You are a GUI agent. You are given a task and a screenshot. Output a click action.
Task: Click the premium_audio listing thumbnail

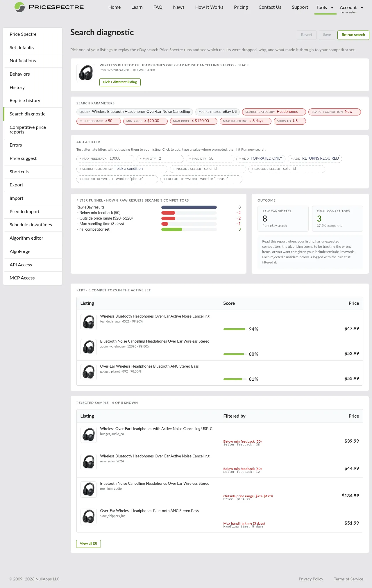pyautogui.click(x=89, y=489)
